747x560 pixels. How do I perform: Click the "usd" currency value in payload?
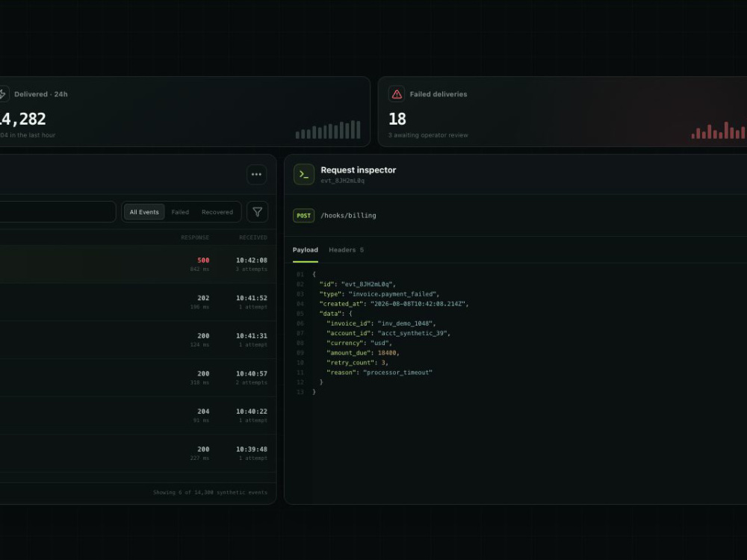379,343
